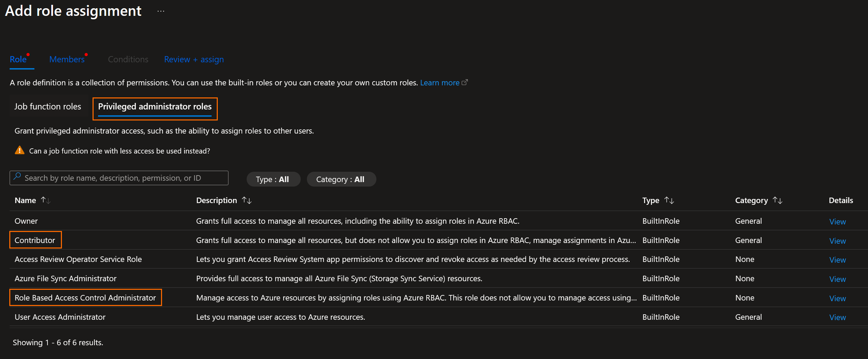The height and width of the screenshot is (359, 868).
Task: Click the Description column header
Action: click(216, 200)
